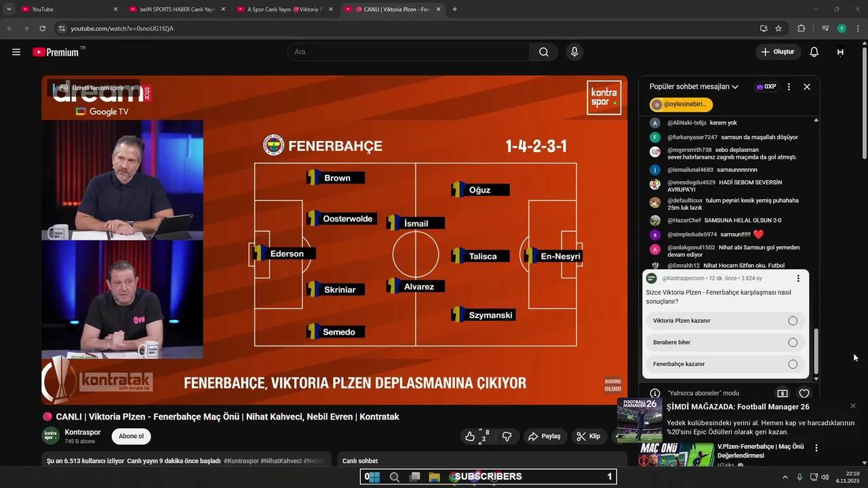This screenshot has height=488, width=868.
Task: Open Chrome media controls icon
Action: pyautogui.click(x=825, y=28)
